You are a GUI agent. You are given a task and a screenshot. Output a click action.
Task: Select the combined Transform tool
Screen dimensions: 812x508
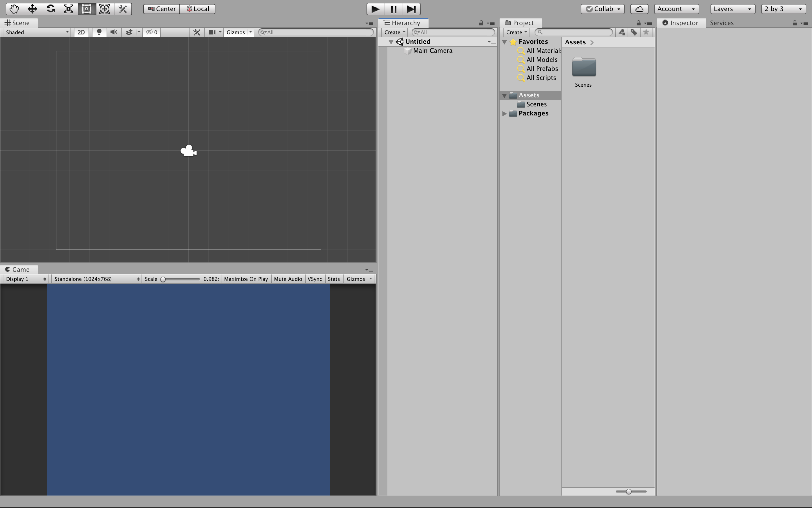coord(105,9)
